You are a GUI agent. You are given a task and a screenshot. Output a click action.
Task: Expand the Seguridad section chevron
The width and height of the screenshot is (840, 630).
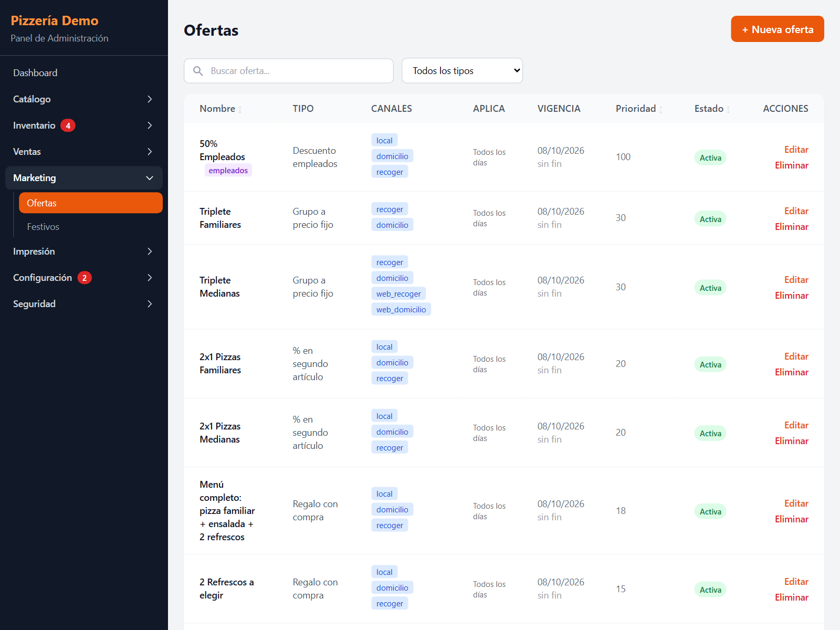[x=150, y=304]
